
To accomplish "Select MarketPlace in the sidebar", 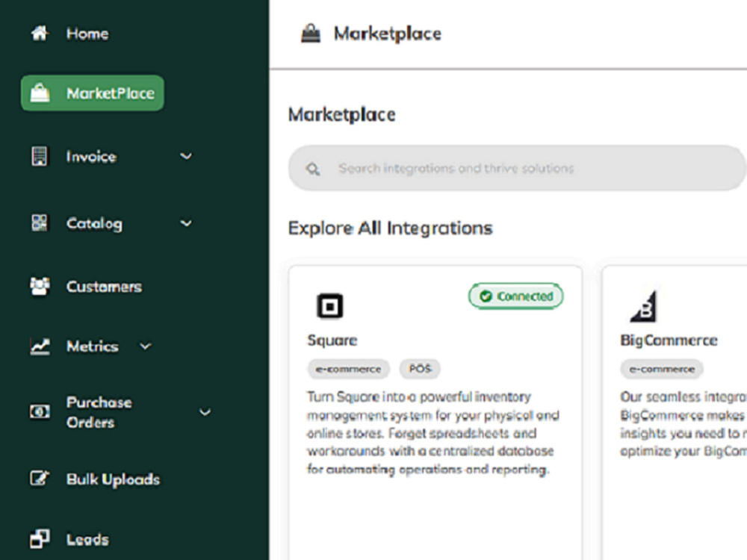I will pyautogui.click(x=93, y=93).
